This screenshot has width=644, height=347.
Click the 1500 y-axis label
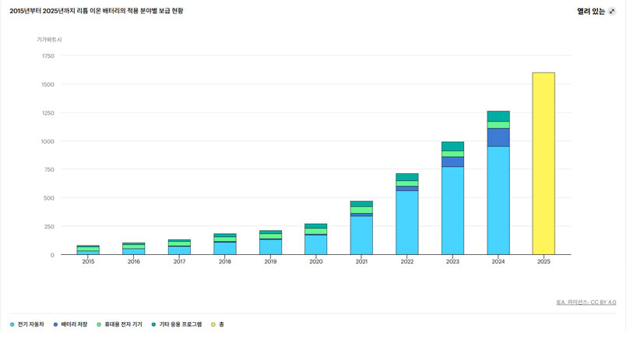coord(48,84)
